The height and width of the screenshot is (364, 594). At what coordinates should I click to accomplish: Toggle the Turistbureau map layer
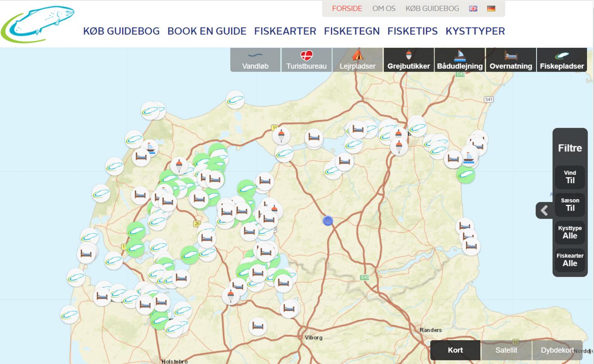(306, 60)
